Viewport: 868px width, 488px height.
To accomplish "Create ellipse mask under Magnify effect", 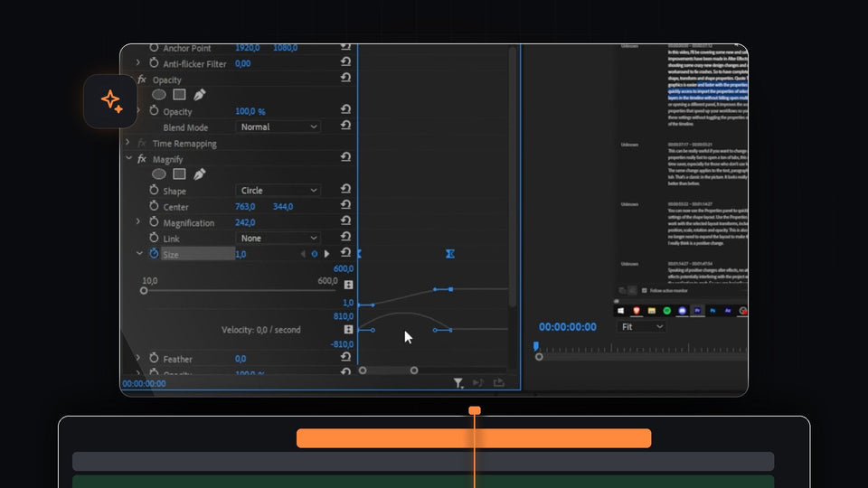I will pos(159,174).
